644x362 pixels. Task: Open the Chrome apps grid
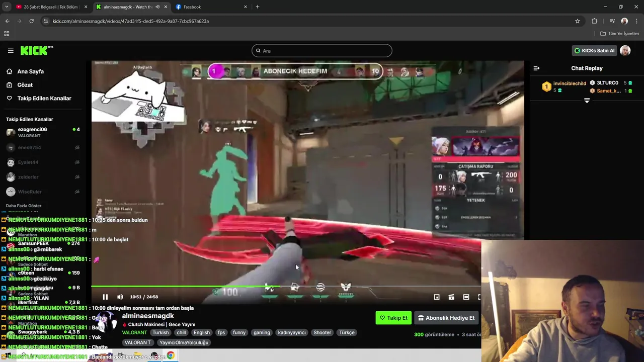click(x=7, y=33)
